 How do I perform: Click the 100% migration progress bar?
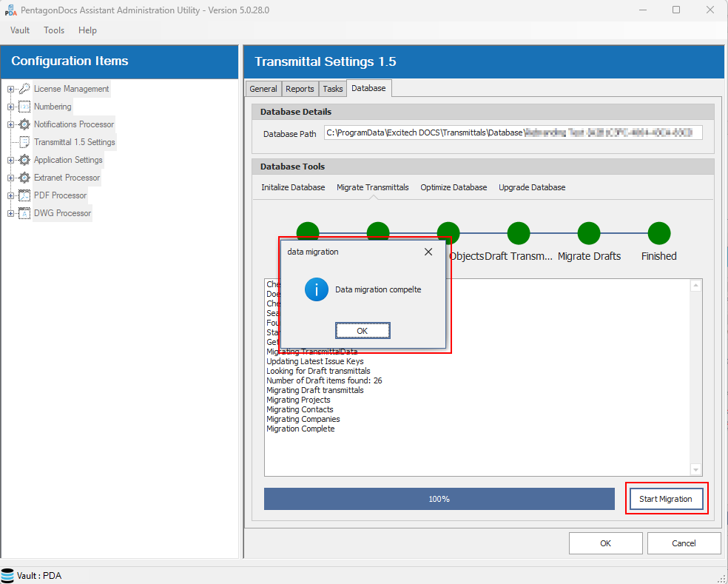439,499
